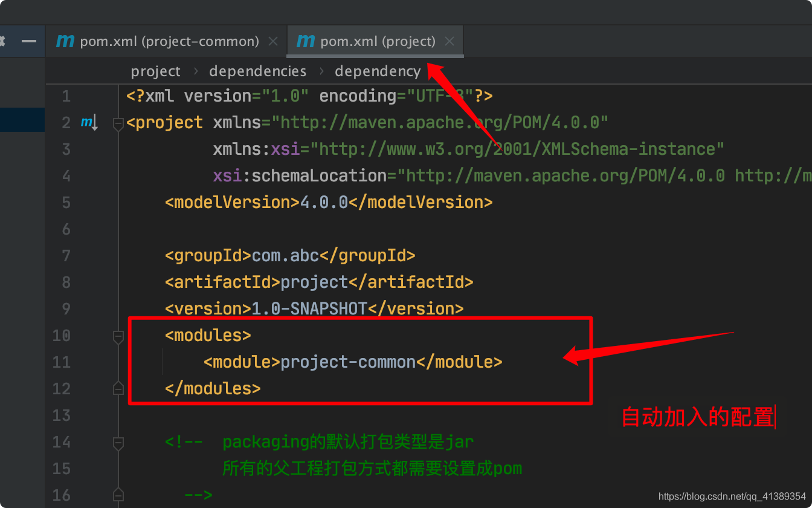Click line number 5 in the gutter
Screen dimensions: 812x508
click(x=66, y=203)
